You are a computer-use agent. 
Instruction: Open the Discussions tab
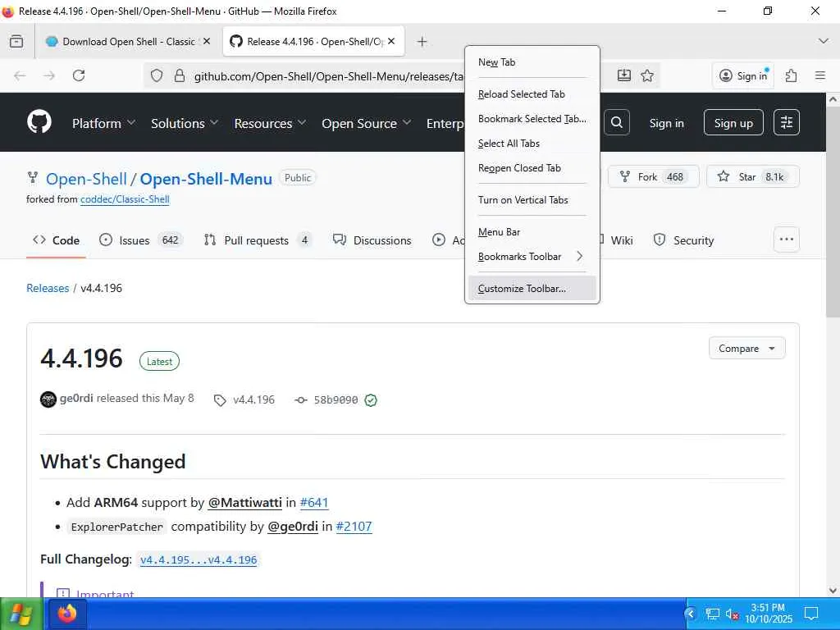[372, 240]
